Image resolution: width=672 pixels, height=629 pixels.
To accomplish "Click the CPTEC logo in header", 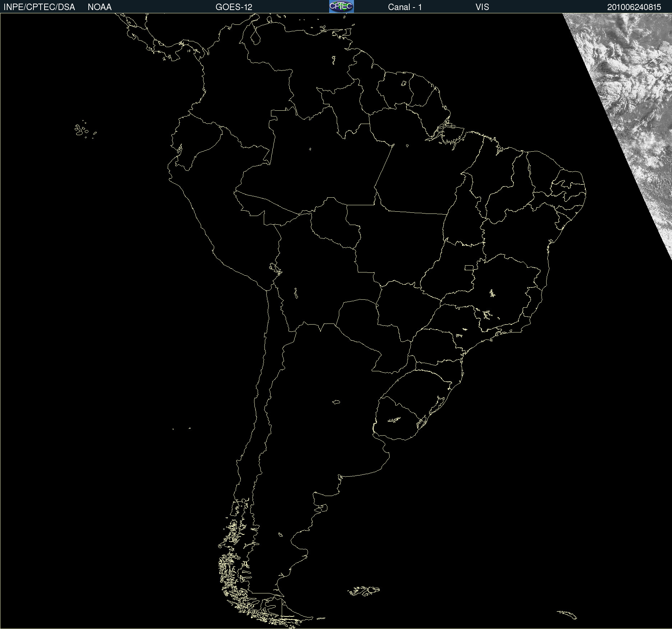I will pyautogui.click(x=341, y=6).
